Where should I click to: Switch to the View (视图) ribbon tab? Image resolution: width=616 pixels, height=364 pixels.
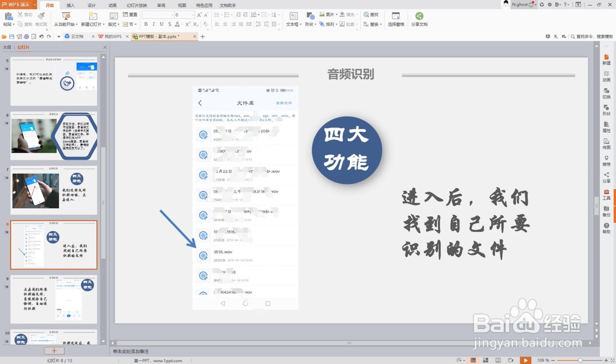(182, 6)
